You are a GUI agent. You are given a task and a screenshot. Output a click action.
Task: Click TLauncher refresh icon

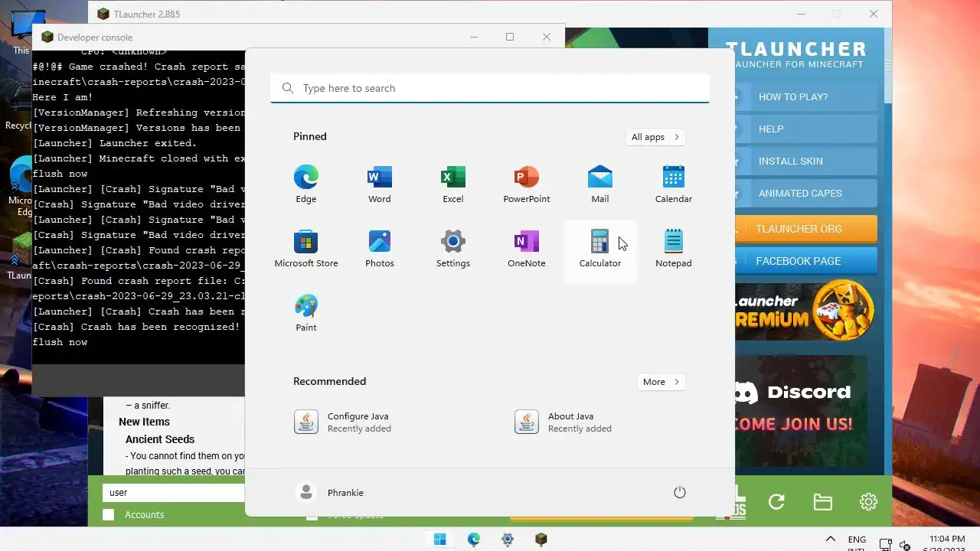click(x=776, y=501)
